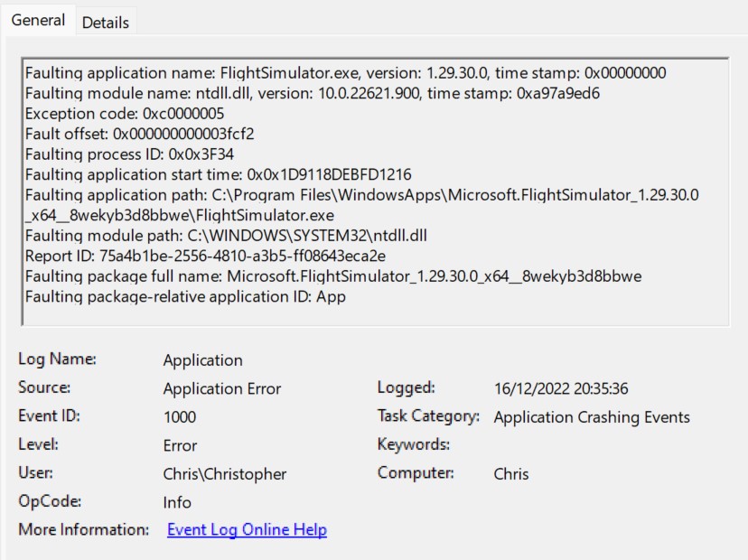Click the OpCode value Info
This screenshot has height=560, width=748.
click(x=177, y=502)
